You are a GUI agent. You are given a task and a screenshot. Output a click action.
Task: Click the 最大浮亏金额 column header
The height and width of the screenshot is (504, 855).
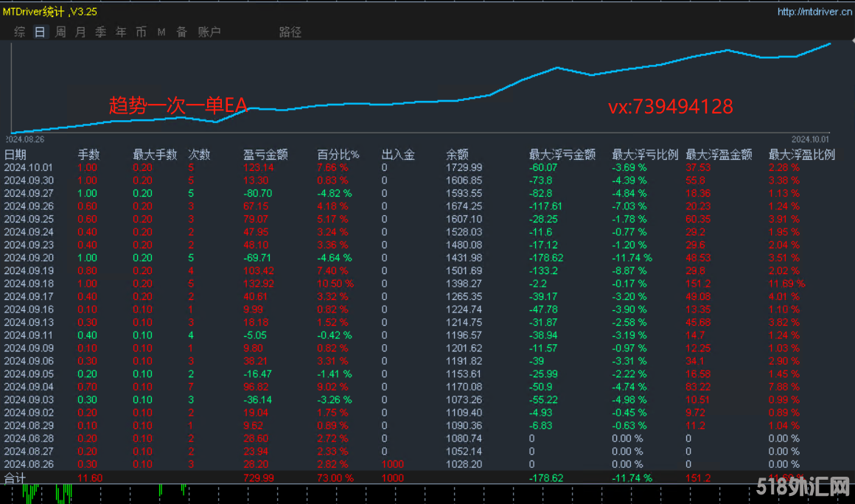pyautogui.click(x=562, y=155)
